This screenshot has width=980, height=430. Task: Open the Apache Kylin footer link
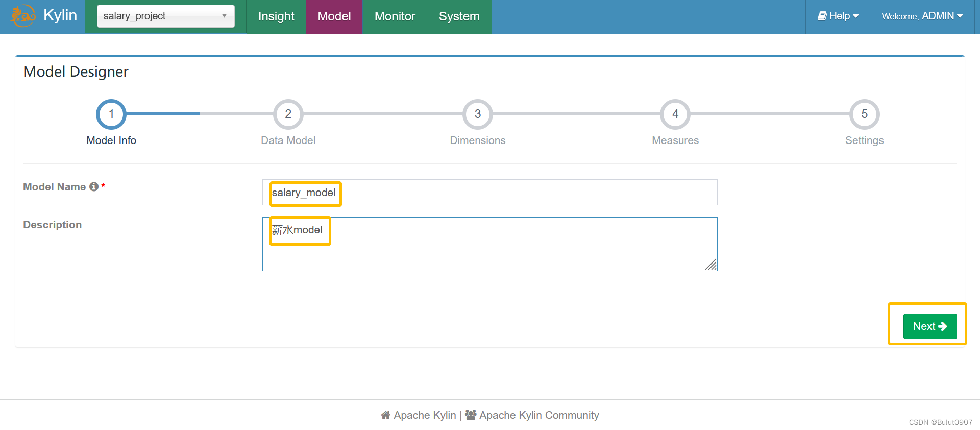[425, 415]
